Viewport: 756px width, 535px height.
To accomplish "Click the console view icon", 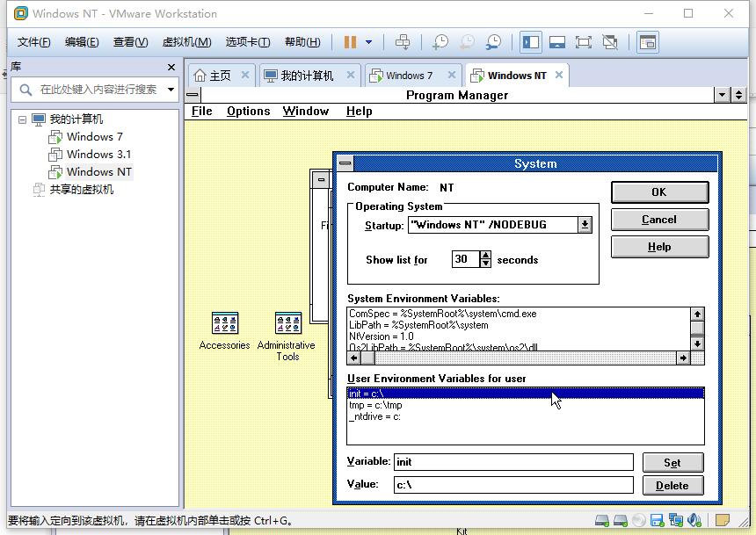I will pos(648,42).
